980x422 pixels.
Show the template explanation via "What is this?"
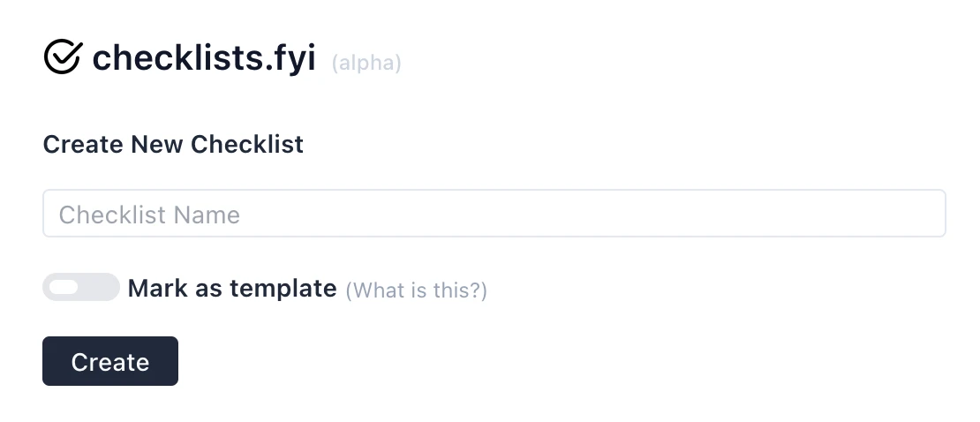click(x=416, y=290)
